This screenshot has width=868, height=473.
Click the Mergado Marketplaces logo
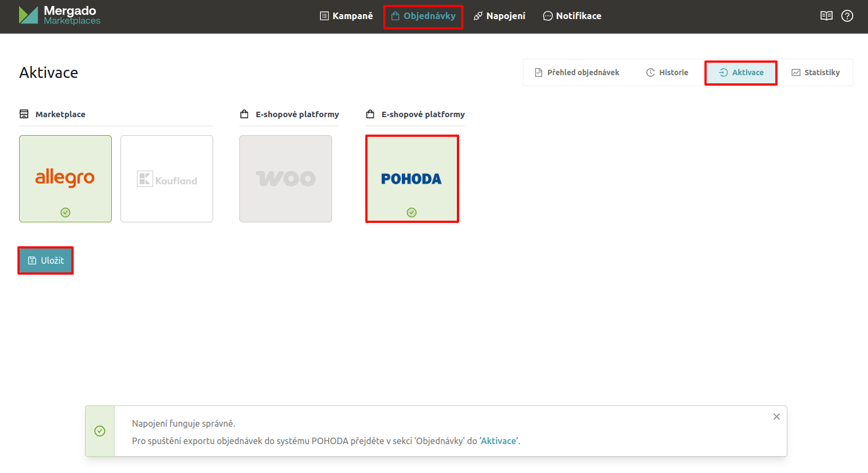59,15
